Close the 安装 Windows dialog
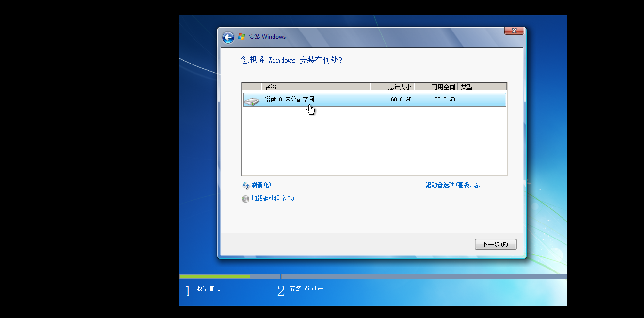Screen dimensions: 644x318 coord(514,31)
